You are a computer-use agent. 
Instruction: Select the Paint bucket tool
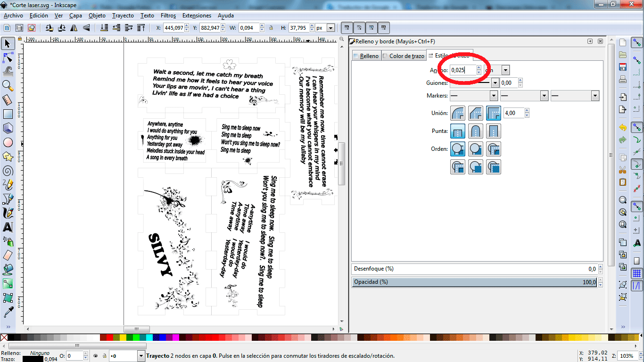[x=8, y=269]
